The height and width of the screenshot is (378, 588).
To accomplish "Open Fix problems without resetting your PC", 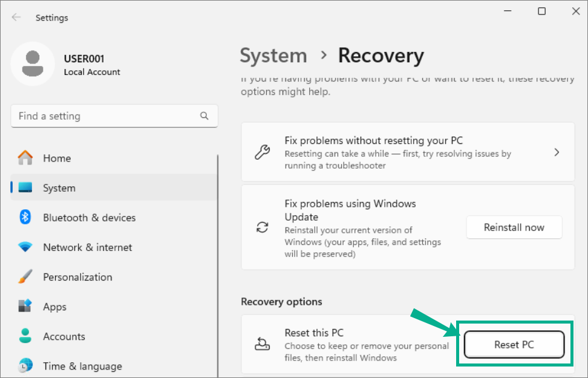I will (408, 152).
